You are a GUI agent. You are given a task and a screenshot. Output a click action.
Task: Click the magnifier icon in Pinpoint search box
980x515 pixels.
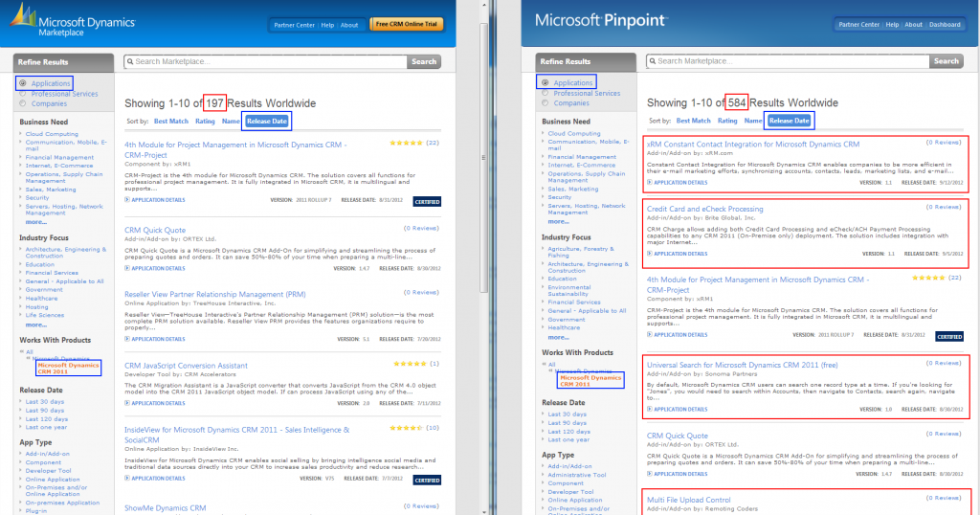(x=653, y=61)
